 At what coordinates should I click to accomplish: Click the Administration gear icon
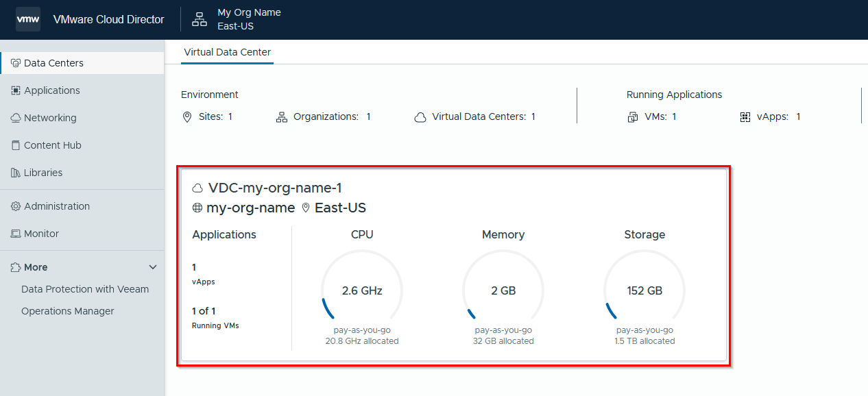tap(16, 206)
